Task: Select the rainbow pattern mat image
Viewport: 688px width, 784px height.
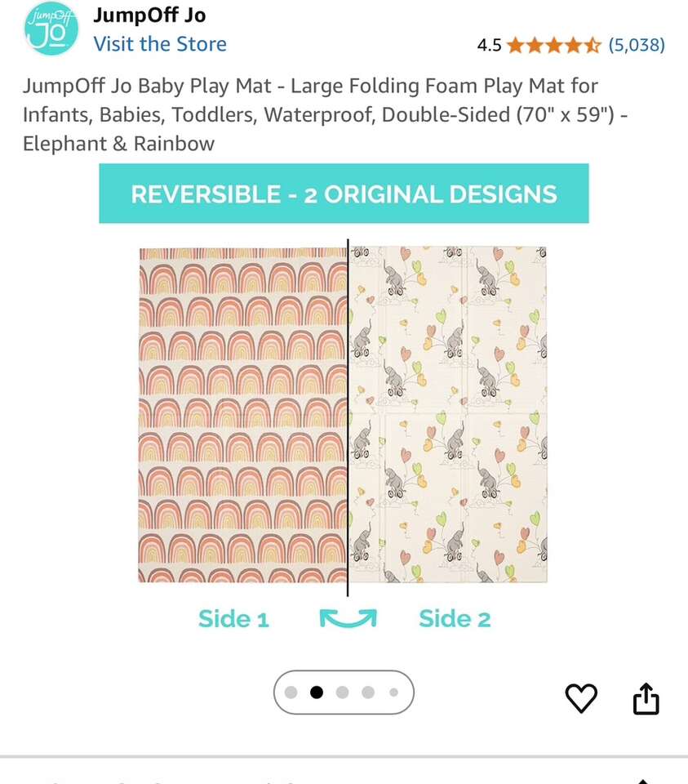Action: pos(242,414)
